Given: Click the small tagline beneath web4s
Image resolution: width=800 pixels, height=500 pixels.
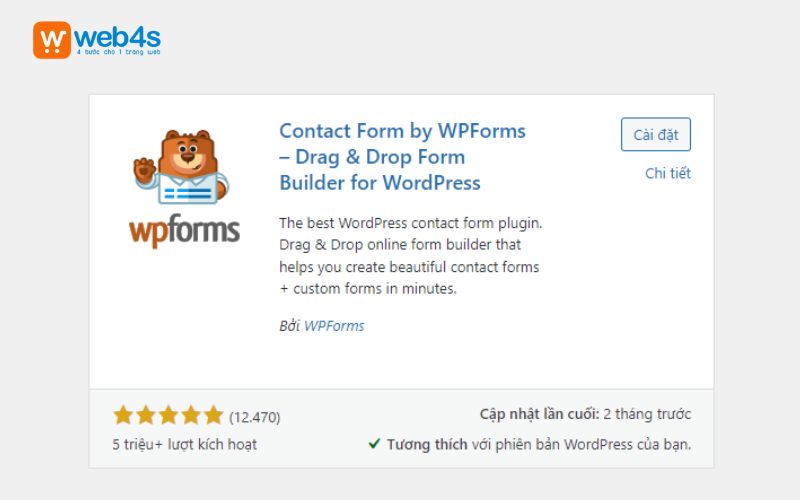Looking at the screenshot, I should pyautogui.click(x=117, y=54).
